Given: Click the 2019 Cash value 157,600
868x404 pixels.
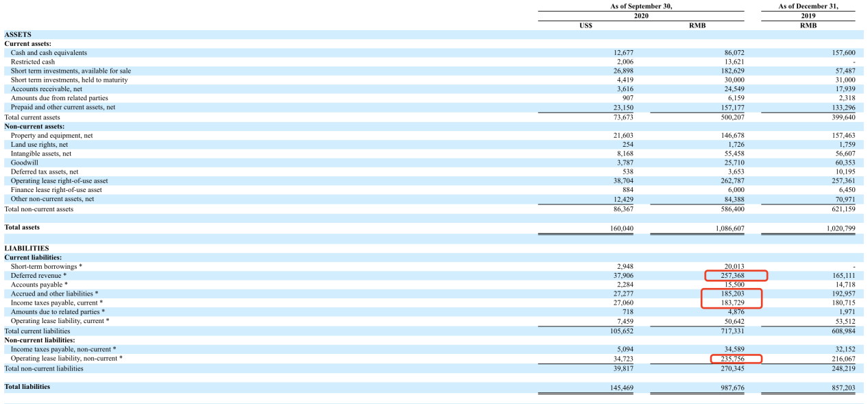Looking at the screenshot, I should 842,53.
